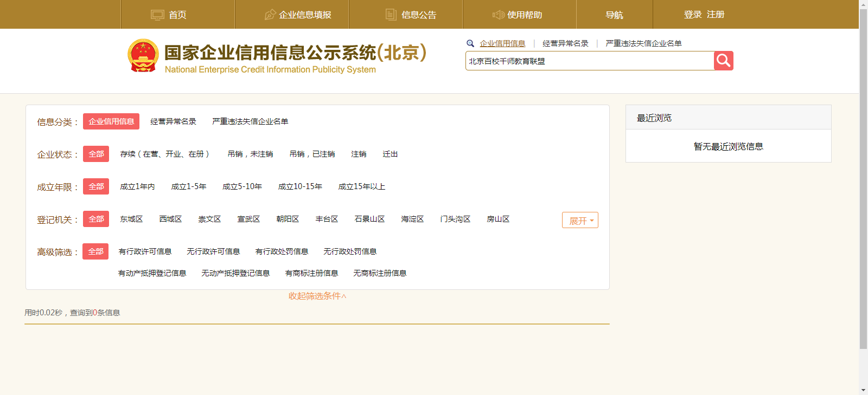Filter registration authority by 西城区
This screenshot has height=395, width=868.
(x=170, y=219)
